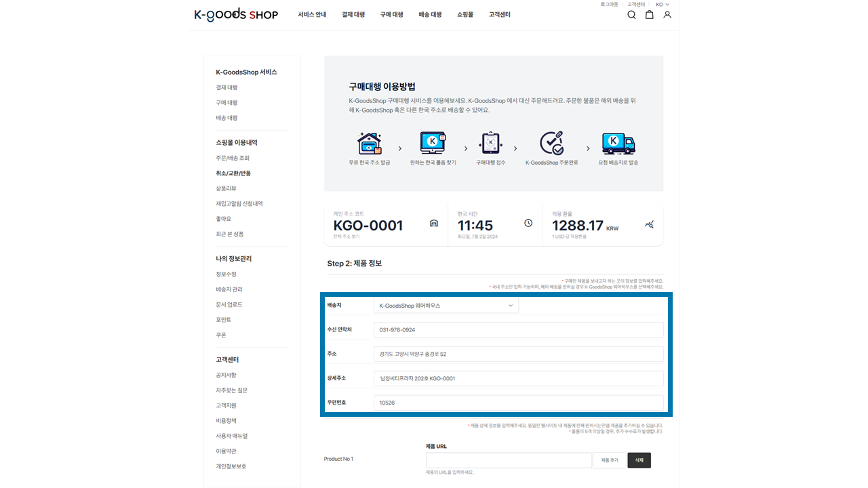The width and height of the screenshot is (868, 488).
Task: Click the 제품 URL input field
Action: [x=509, y=460]
